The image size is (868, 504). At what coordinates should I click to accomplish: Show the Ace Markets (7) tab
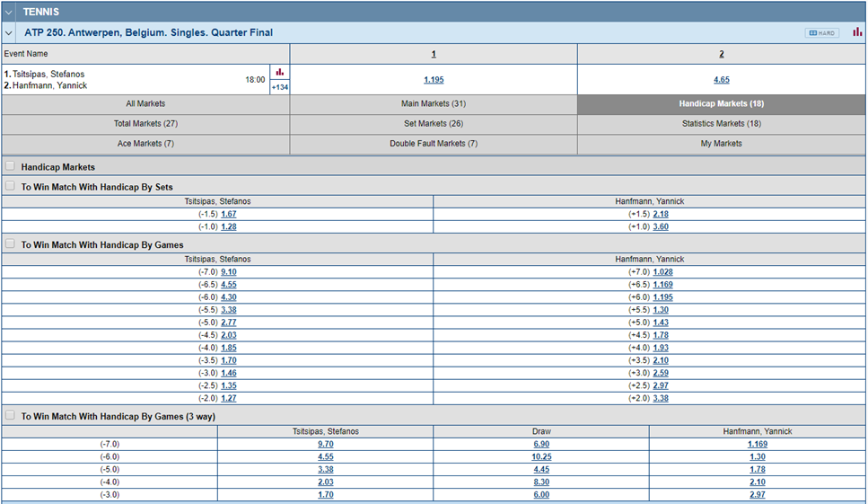[145, 144]
